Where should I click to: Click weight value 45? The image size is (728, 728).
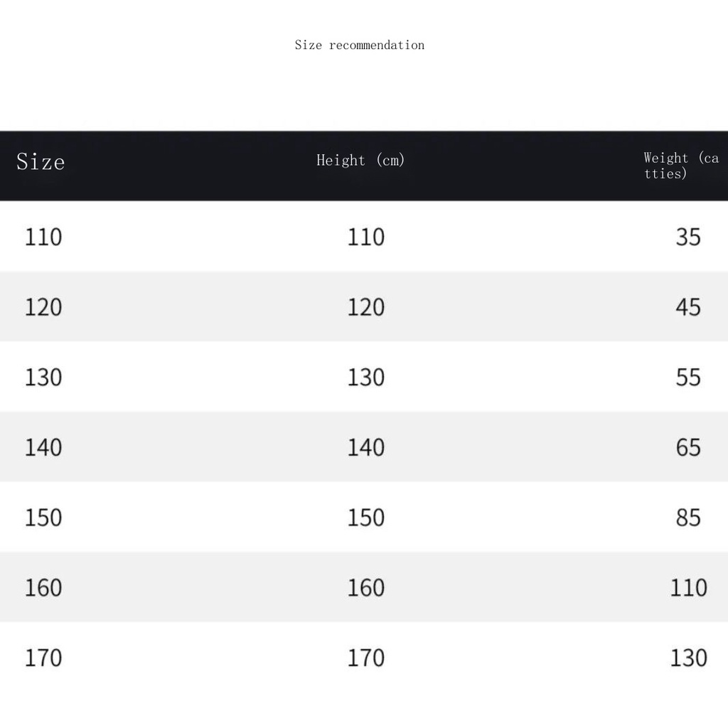(x=687, y=307)
